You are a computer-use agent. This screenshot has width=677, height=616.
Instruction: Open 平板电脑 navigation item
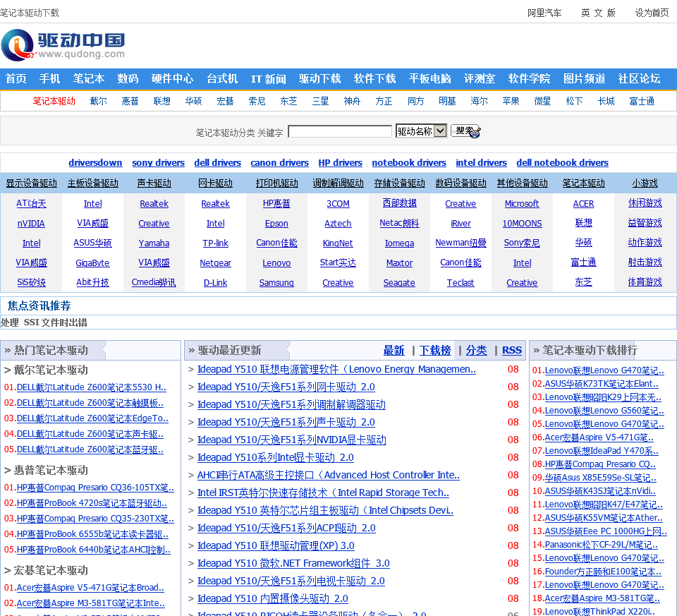point(430,78)
